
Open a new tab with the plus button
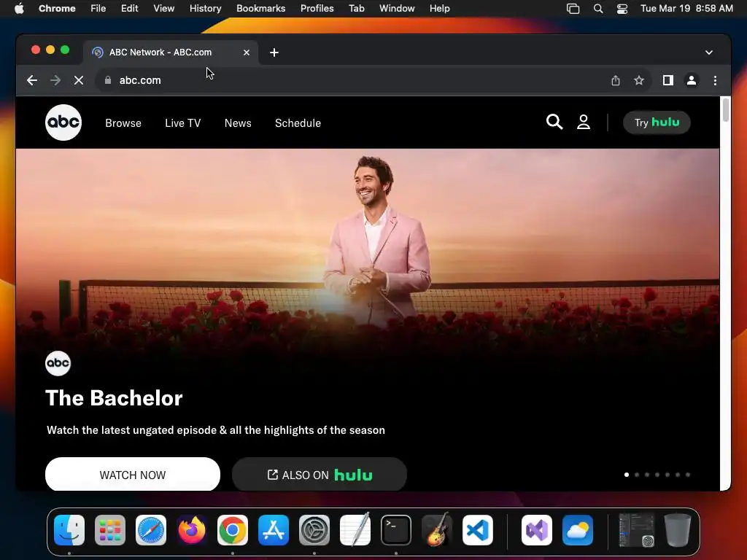pyautogui.click(x=274, y=52)
